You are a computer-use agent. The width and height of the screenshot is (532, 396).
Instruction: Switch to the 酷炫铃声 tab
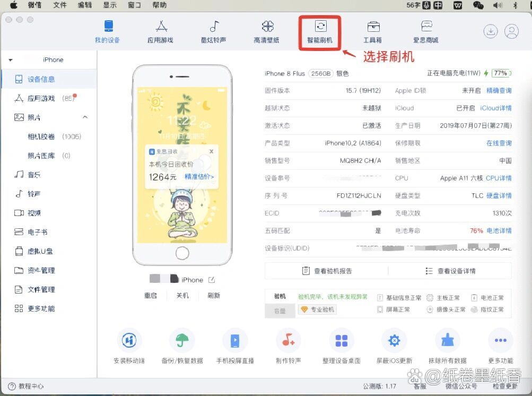coord(214,32)
